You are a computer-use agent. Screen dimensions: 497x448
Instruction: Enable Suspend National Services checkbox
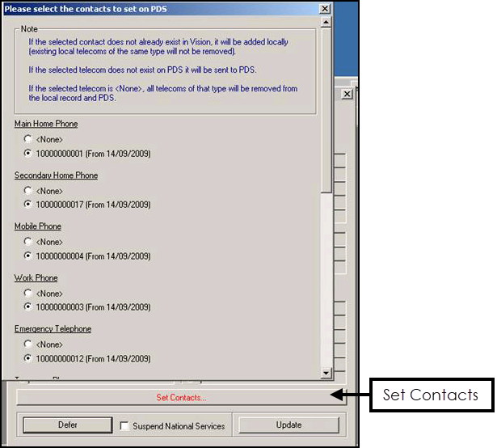pos(124,425)
